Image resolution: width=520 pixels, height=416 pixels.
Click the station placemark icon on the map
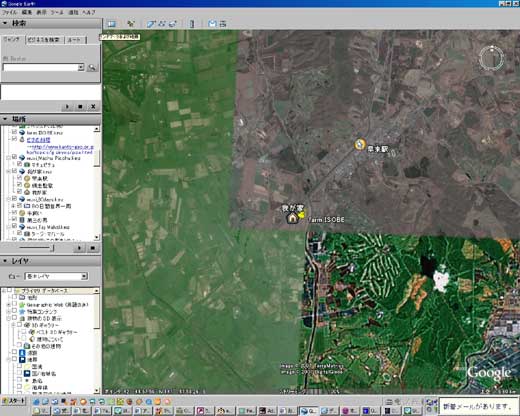359,145
